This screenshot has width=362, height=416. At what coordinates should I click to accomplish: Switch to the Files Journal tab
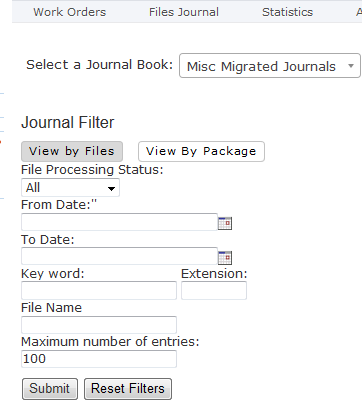click(184, 12)
